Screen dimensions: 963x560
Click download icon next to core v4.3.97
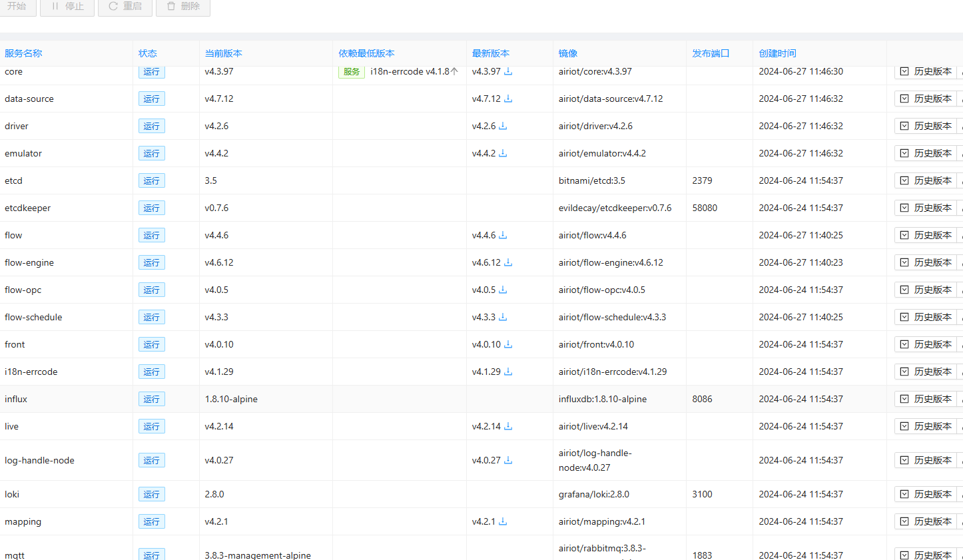(x=508, y=71)
